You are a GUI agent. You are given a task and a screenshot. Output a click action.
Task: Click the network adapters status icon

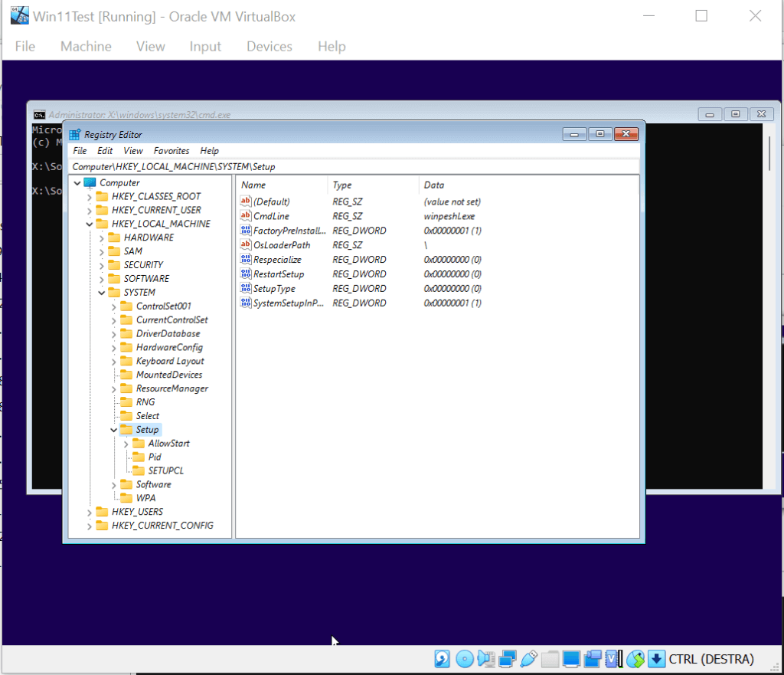coord(508,659)
